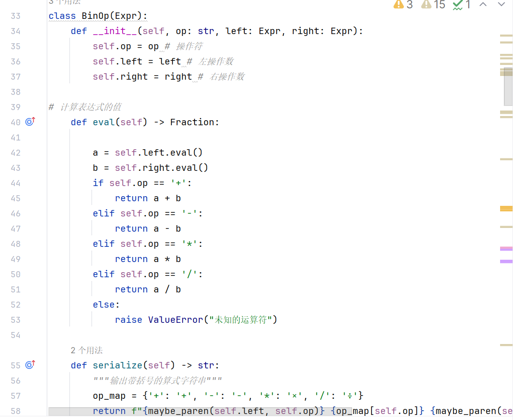Viewport: 513px width, 420px height.
Task: Click the ValueError exception name
Action: [176, 320]
